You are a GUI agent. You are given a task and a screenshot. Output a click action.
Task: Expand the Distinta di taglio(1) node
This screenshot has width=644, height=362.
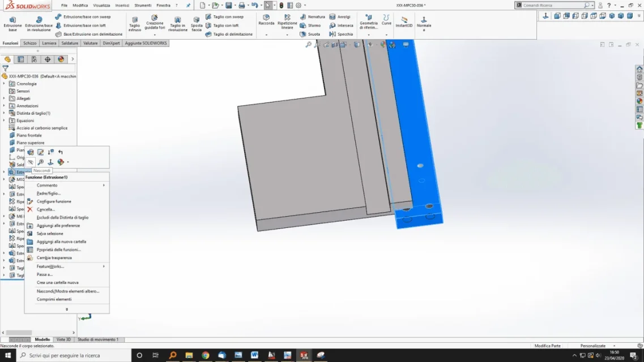coord(4,113)
